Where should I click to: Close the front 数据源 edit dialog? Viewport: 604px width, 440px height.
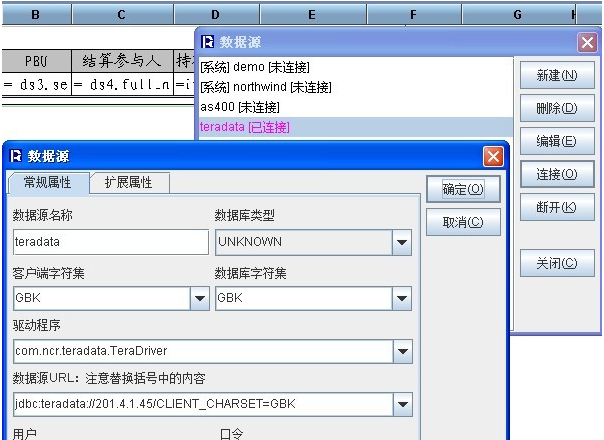tap(493, 156)
